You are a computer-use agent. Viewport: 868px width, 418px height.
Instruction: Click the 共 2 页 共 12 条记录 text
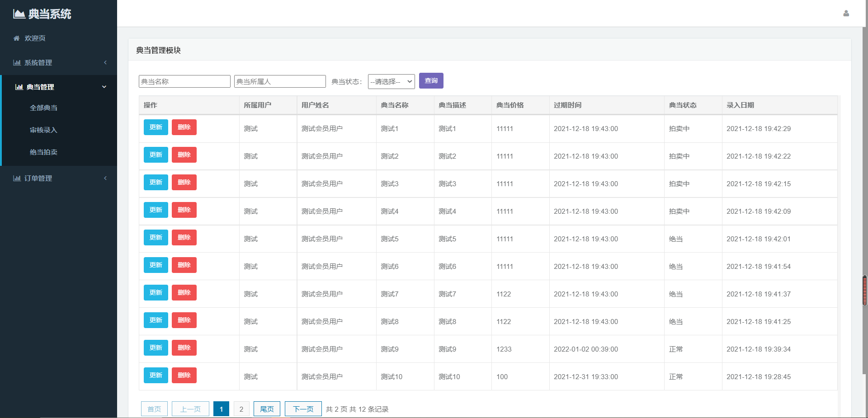(357, 409)
